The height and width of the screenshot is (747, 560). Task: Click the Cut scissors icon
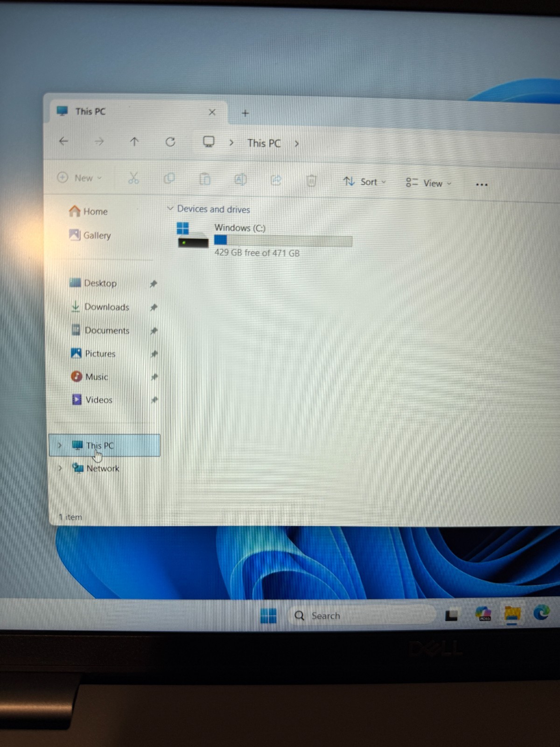133,178
